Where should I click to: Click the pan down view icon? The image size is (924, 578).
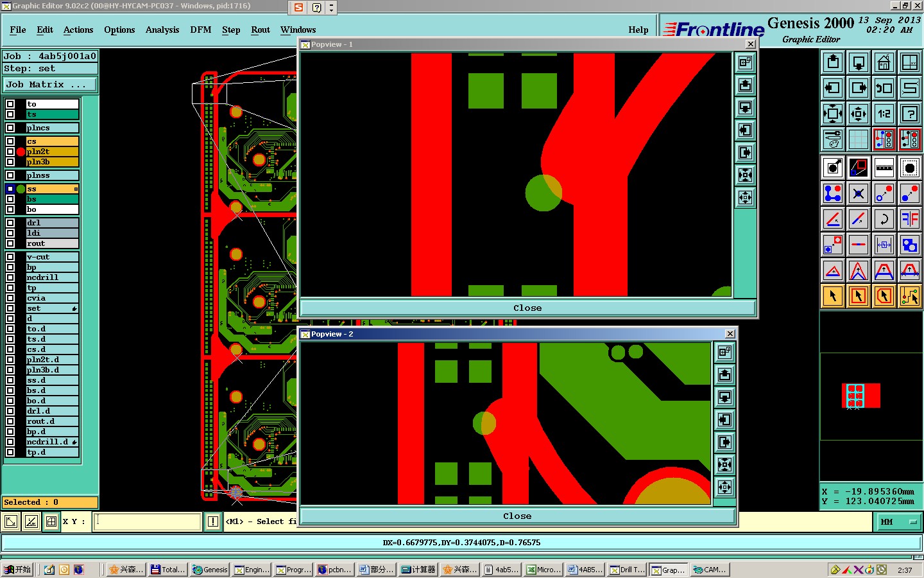pos(859,62)
